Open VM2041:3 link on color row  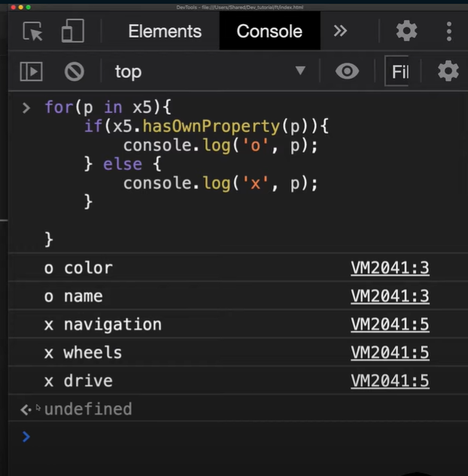tap(390, 268)
